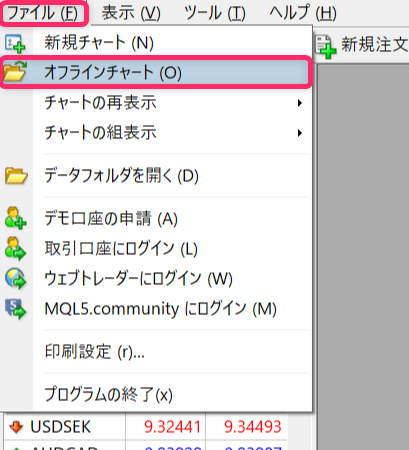The width and height of the screenshot is (409, 450).
Task: Click the trading account login user icon
Action: [x=15, y=248]
